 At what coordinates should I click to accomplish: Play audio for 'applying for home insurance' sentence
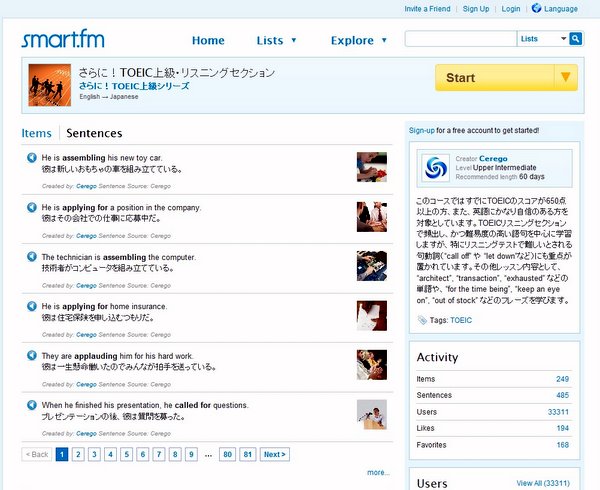[32, 306]
